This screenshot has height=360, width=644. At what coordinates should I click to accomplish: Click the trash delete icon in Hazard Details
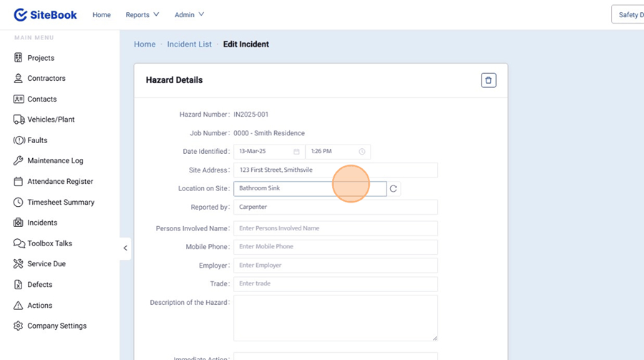(489, 80)
